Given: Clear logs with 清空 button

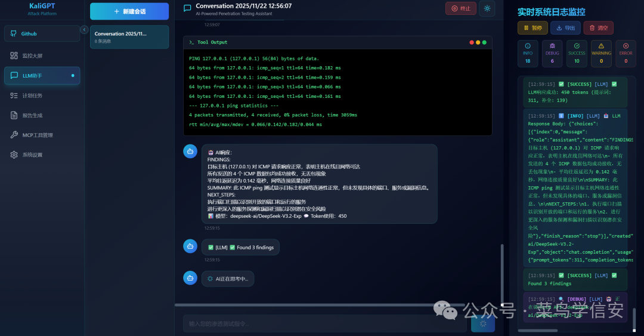Looking at the screenshot, I should click(599, 27).
